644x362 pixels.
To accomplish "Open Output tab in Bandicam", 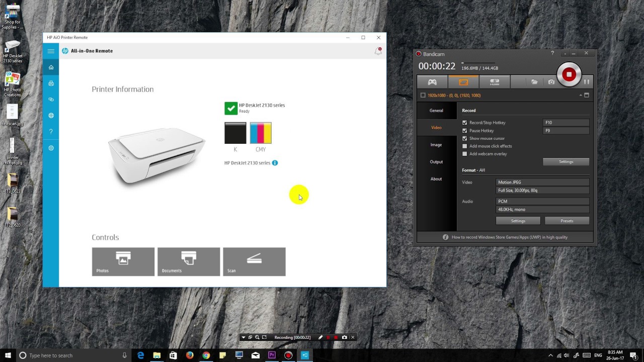I will tap(436, 162).
